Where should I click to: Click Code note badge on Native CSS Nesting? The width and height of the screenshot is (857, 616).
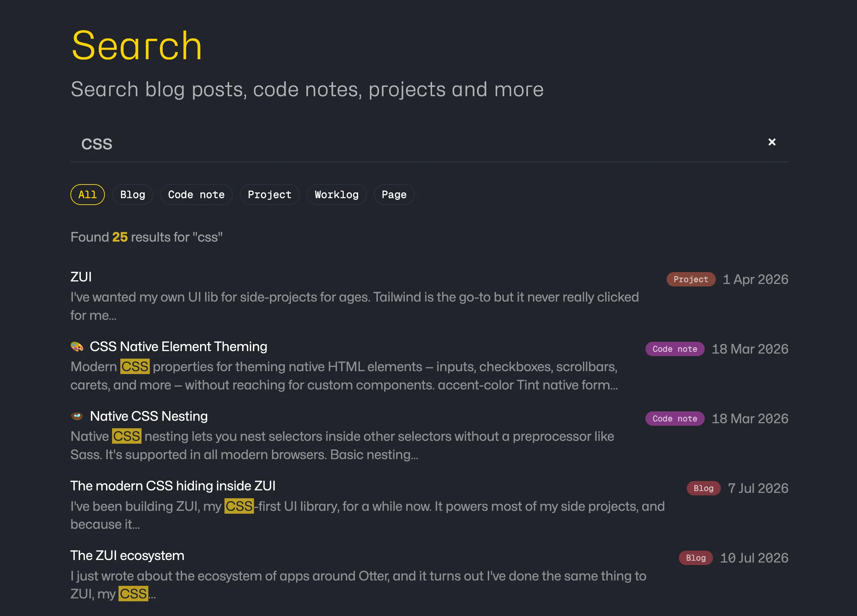(675, 419)
